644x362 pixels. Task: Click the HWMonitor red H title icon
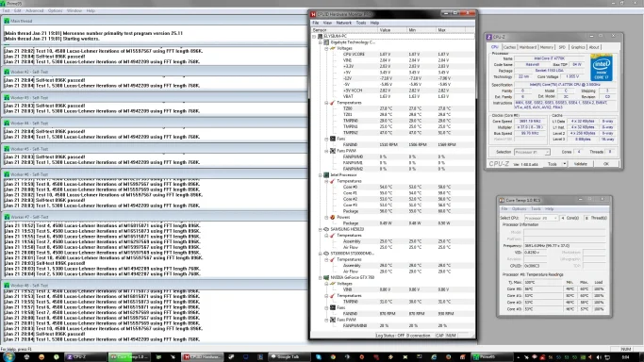click(x=313, y=14)
